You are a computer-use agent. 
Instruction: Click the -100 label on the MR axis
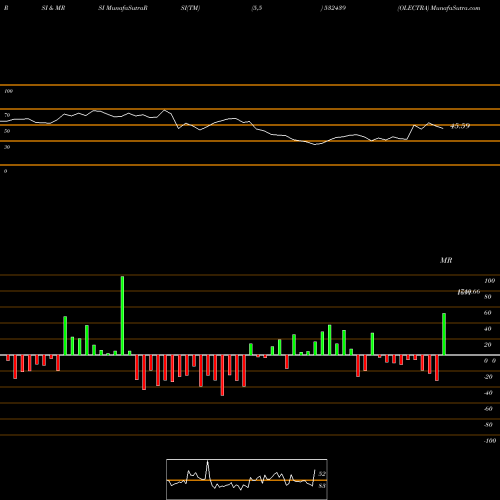pos(489,441)
